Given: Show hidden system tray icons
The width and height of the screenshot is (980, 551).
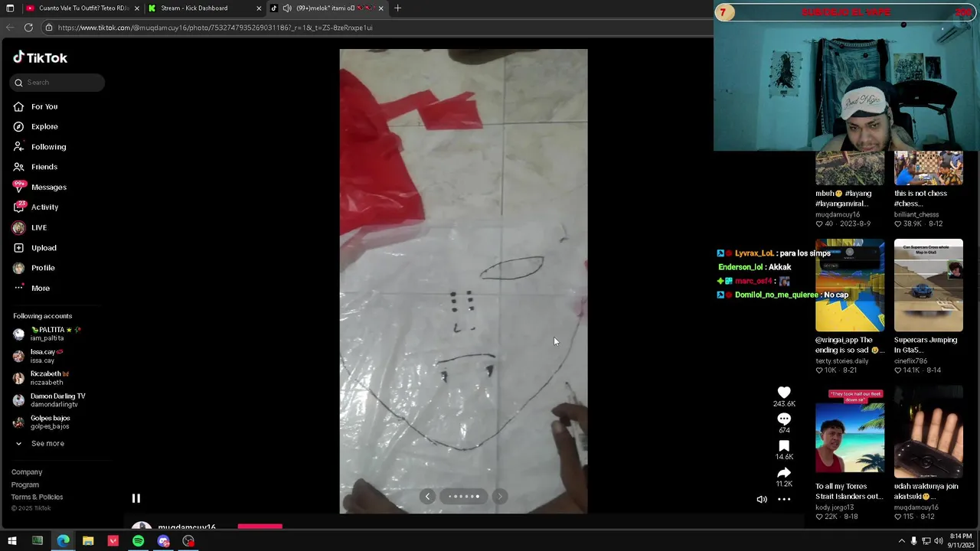Looking at the screenshot, I should pos(902,541).
